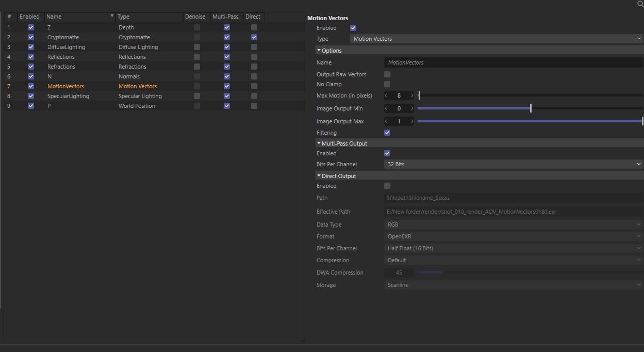Decrease Image Output Min with left arrow

click(387, 108)
